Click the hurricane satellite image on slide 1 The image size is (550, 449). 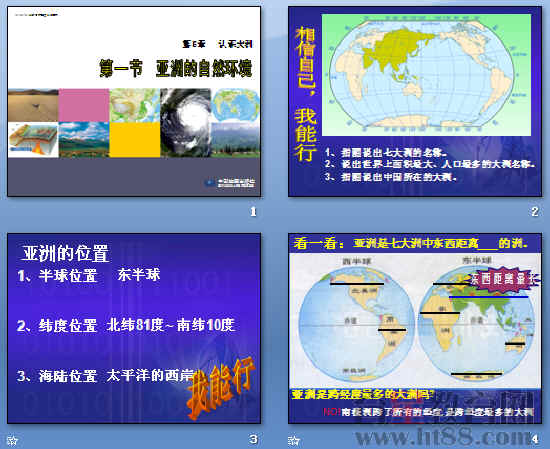[186, 123]
